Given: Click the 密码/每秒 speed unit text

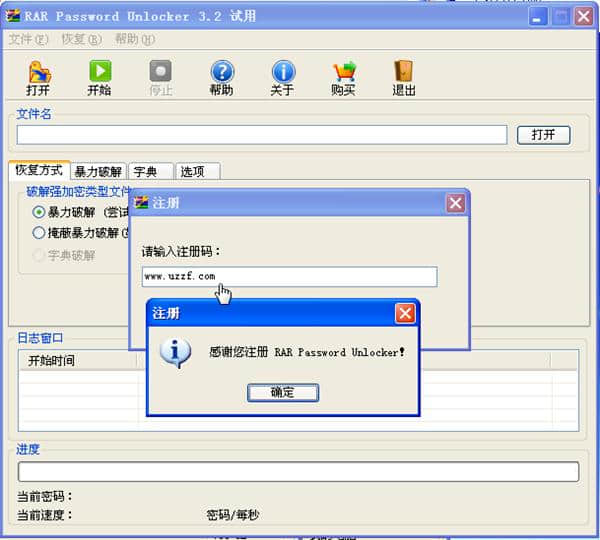Looking at the screenshot, I should [233, 515].
